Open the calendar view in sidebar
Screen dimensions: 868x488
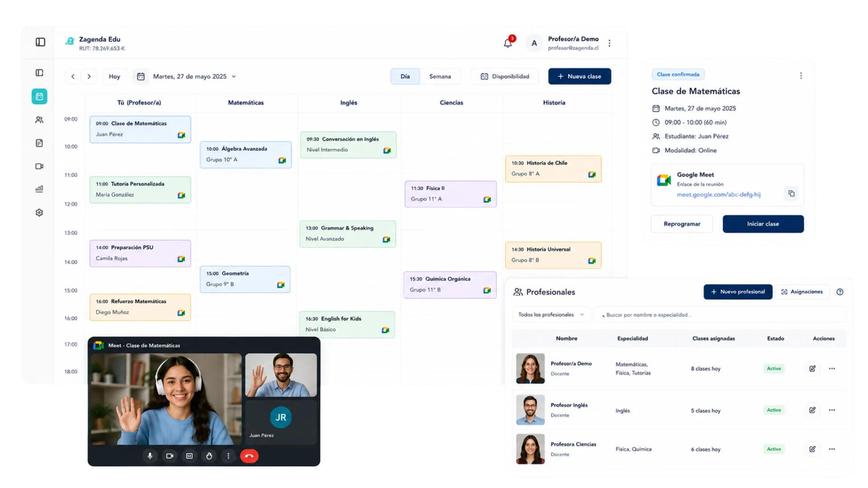pos(39,96)
